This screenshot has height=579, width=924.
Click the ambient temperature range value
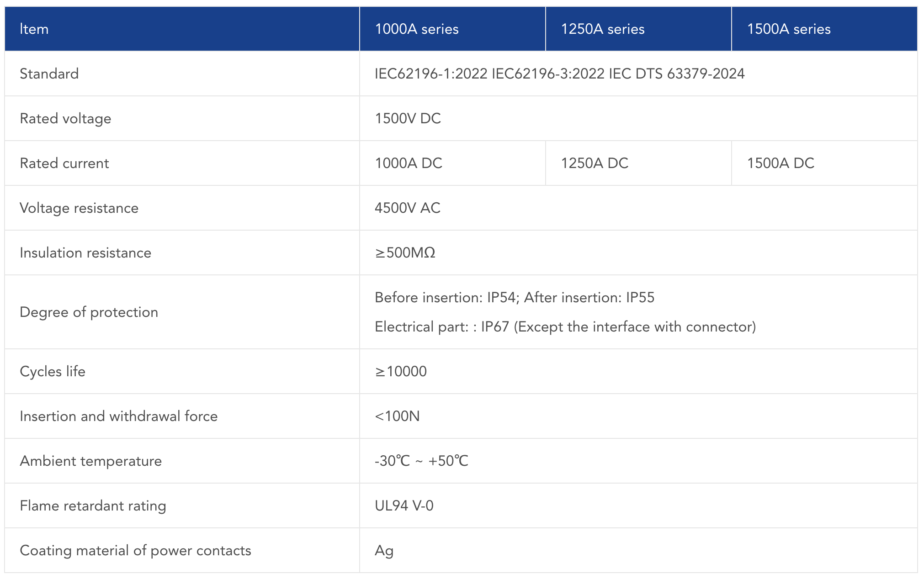click(x=421, y=461)
